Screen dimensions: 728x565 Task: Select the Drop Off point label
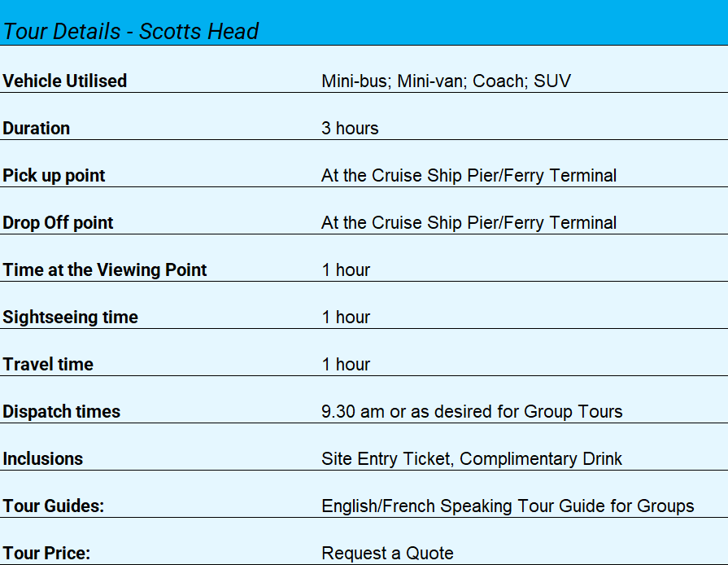58,223
